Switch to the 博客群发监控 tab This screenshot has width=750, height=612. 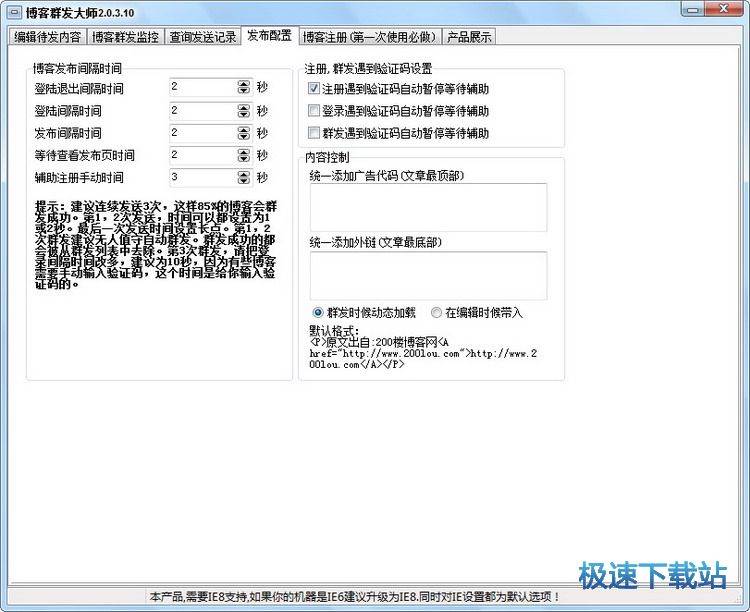coord(124,37)
